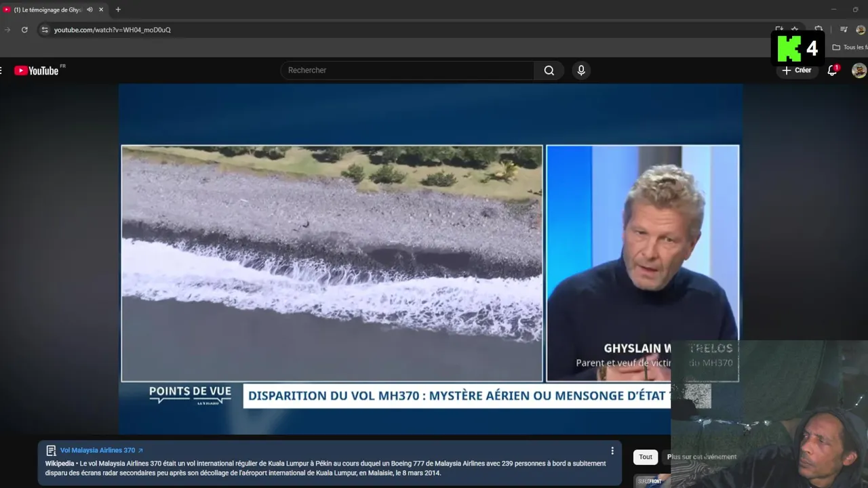
Task: Go forward using the browser arrow
Action: tap(7, 30)
